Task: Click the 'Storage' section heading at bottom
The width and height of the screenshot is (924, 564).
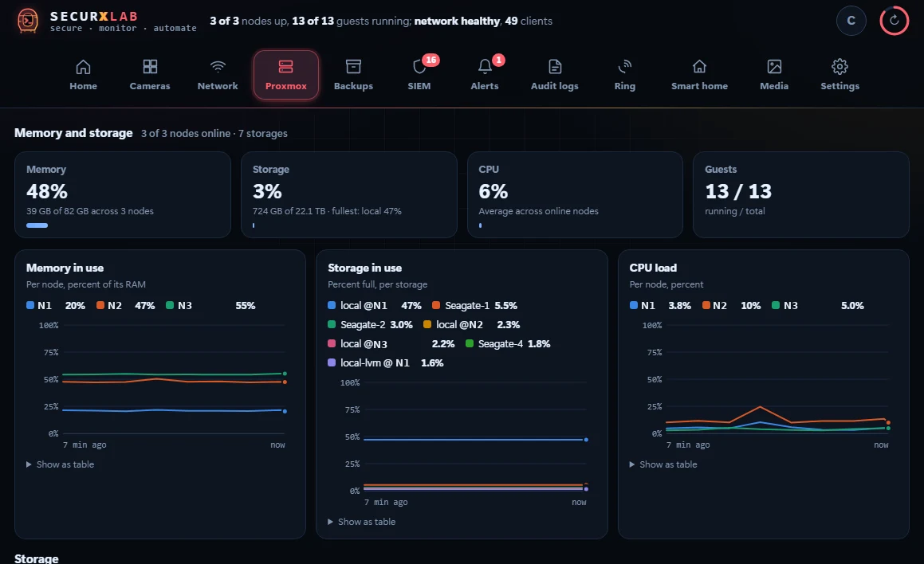Action: (x=37, y=558)
